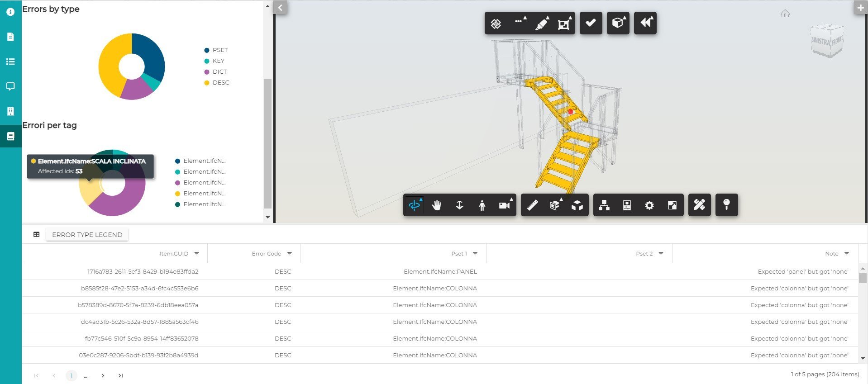Open the info page in the sidebar
Viewport: 868px width, 384px height.
pyautogui.click(x=10, y=12)
